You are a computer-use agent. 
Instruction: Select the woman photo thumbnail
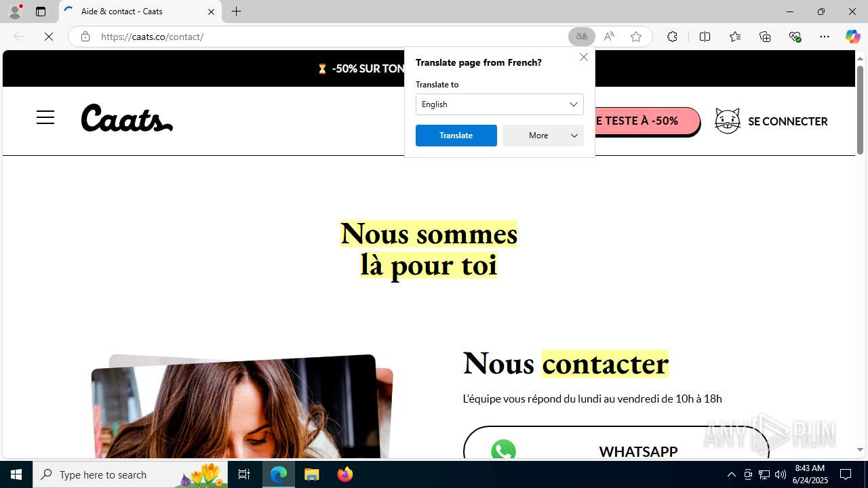241,405
